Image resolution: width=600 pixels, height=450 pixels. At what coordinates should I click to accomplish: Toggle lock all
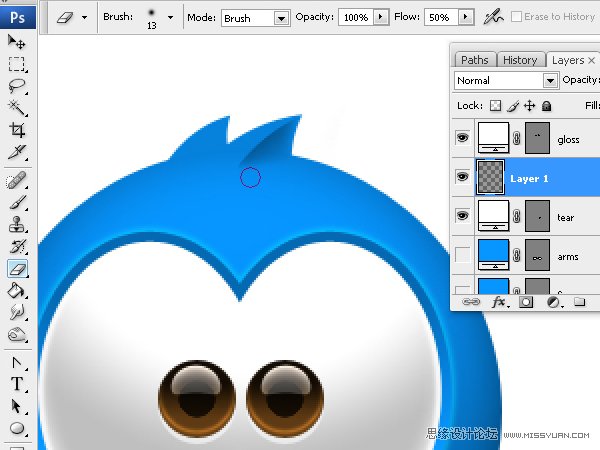[546, 106]
